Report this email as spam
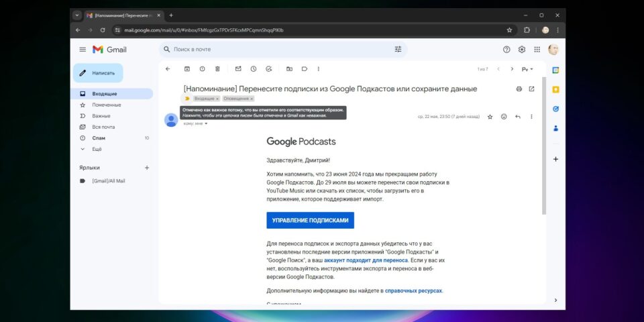This screenshot has height=322, width=644. [x=202, y=69]
